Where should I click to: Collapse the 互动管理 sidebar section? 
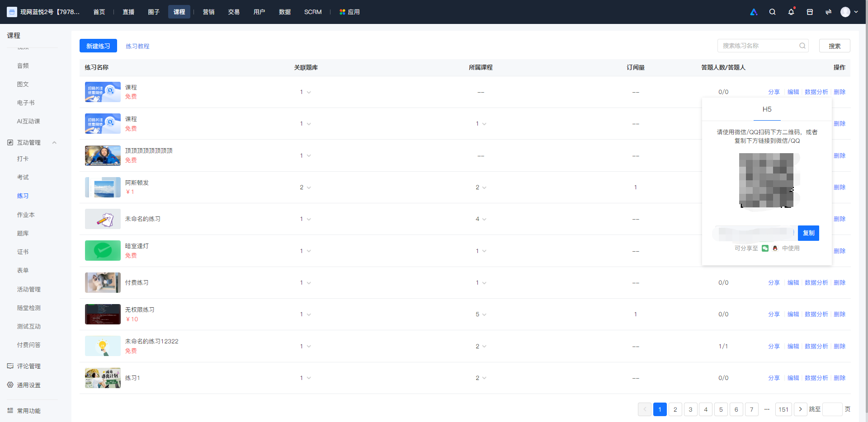point(54,142)
